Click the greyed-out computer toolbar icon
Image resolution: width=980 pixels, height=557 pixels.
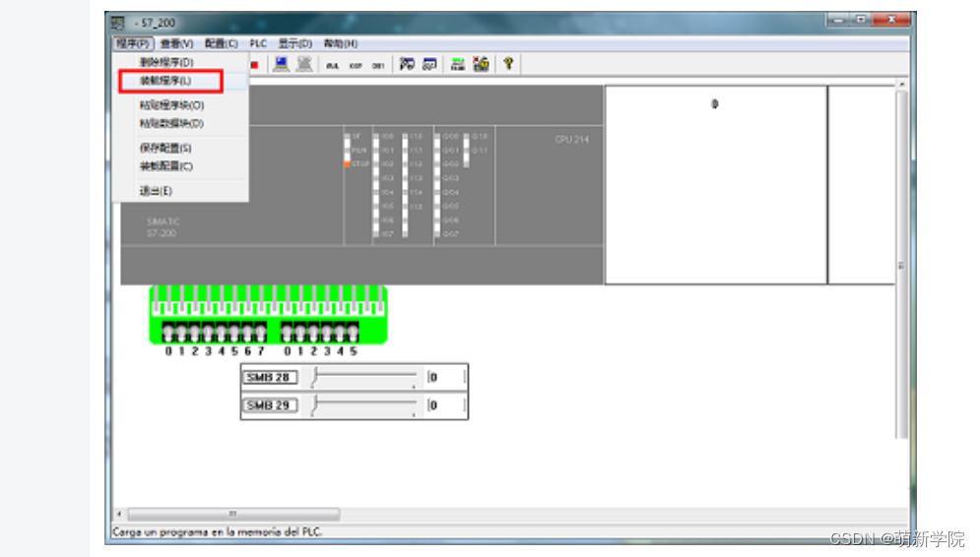(304, 64)
